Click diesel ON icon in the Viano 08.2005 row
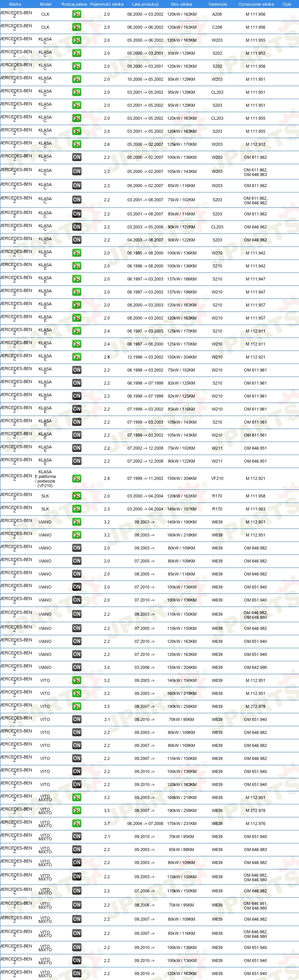The height and width of the screenshot is (980, 299). coord(76,574)
